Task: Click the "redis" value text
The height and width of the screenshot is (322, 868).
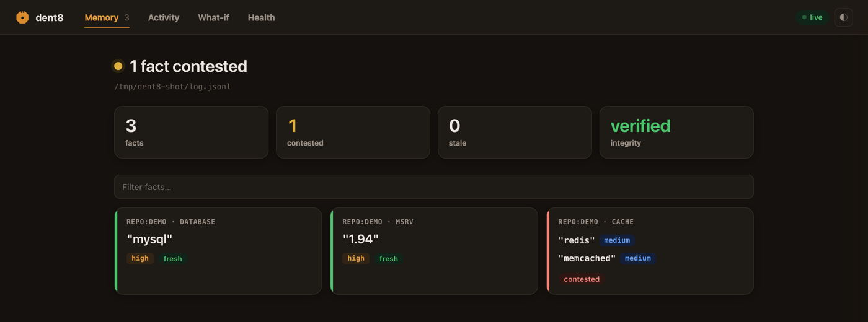Action: [x=577, y=240]
